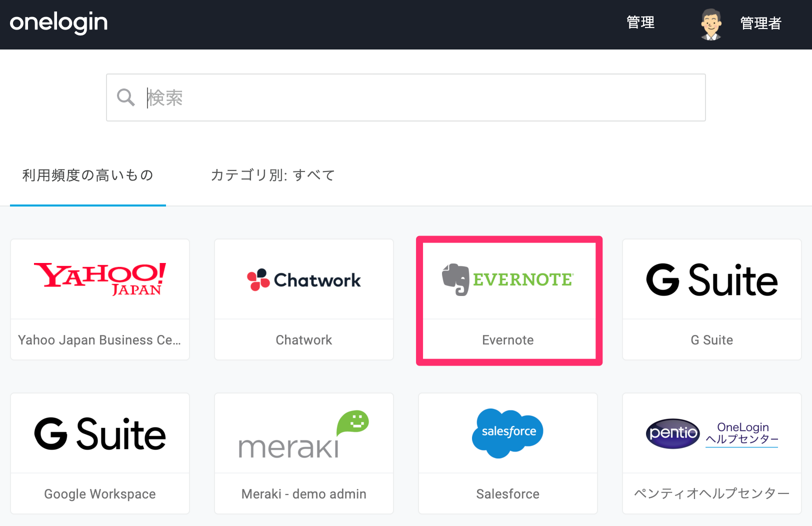This screenshot has width=812, height=526.
Task: Launch Meraki via its logo
Action: coord(304,434)
